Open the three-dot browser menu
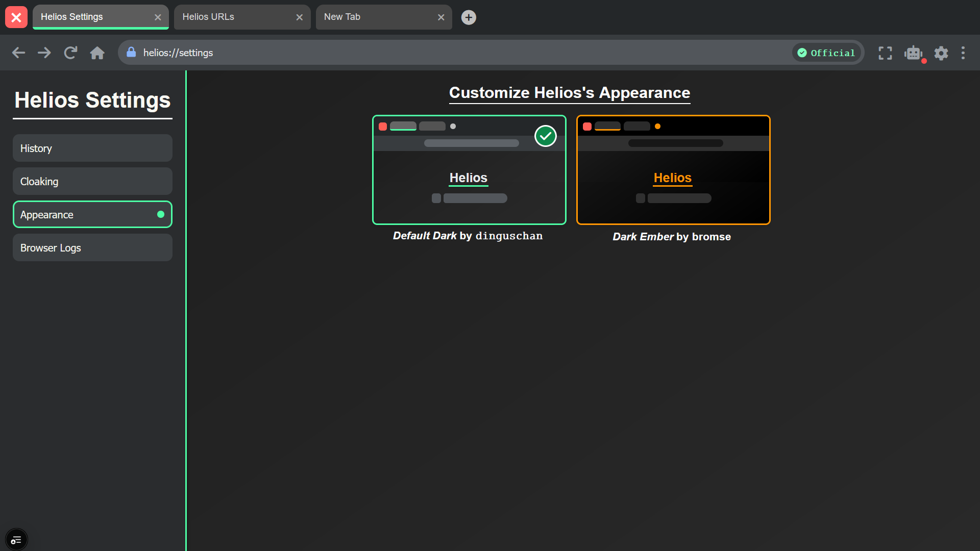Screen dimensions: 980x551 pos(963,53)
